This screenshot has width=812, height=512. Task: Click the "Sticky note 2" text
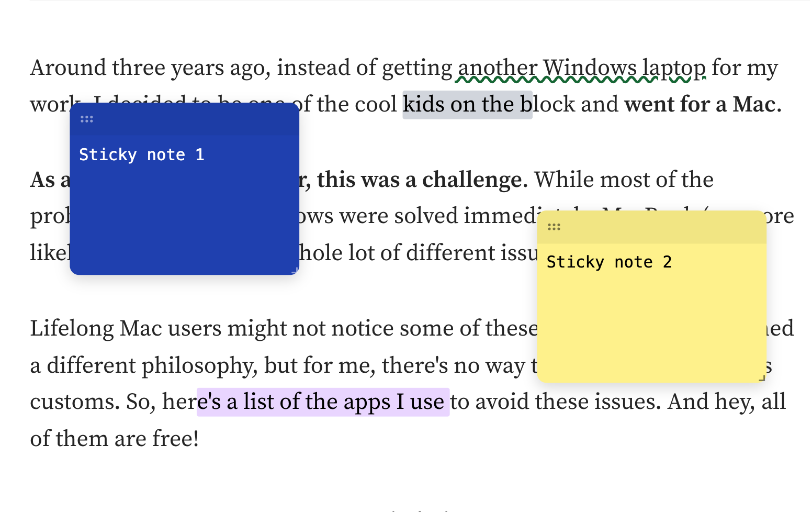(x=608, y=262)
